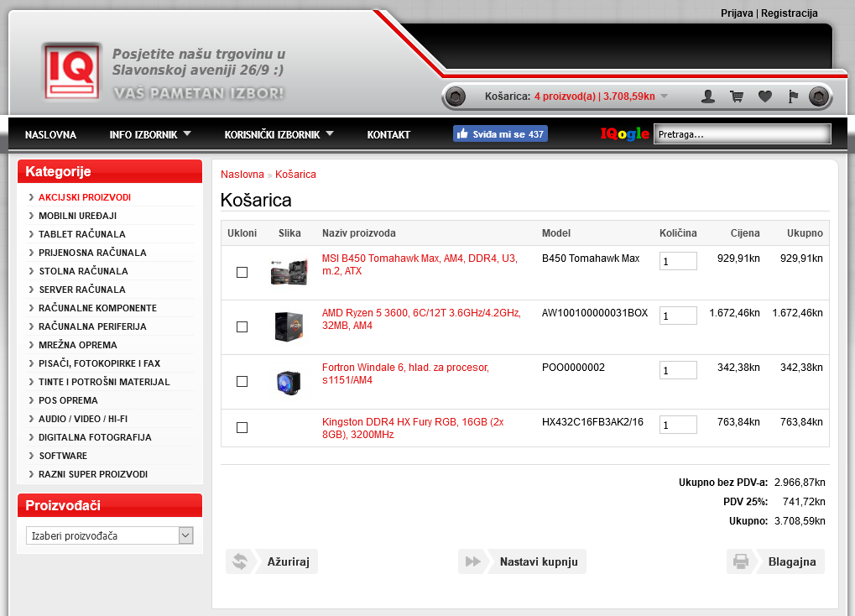Click quantity field for MSI B450 Tomahawk

pos(678,261)
